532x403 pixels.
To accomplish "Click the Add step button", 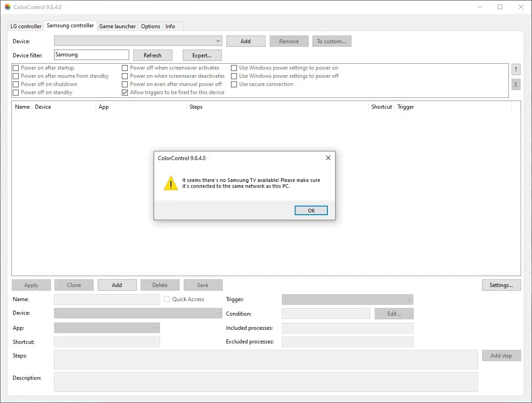I will [x=501, y=356].
